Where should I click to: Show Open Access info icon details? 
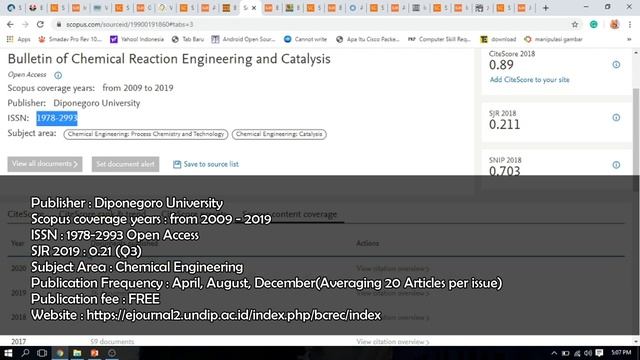(x=58, y=75)
